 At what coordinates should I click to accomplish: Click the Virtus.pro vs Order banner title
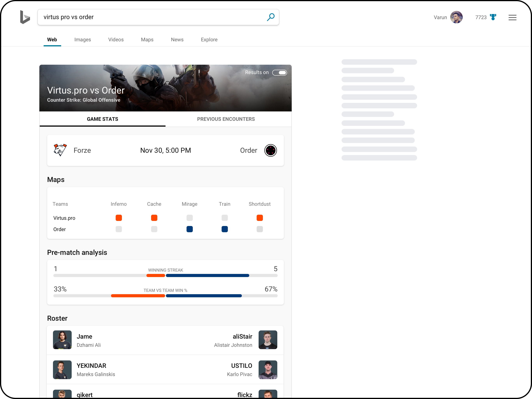[x=86, y=90]
